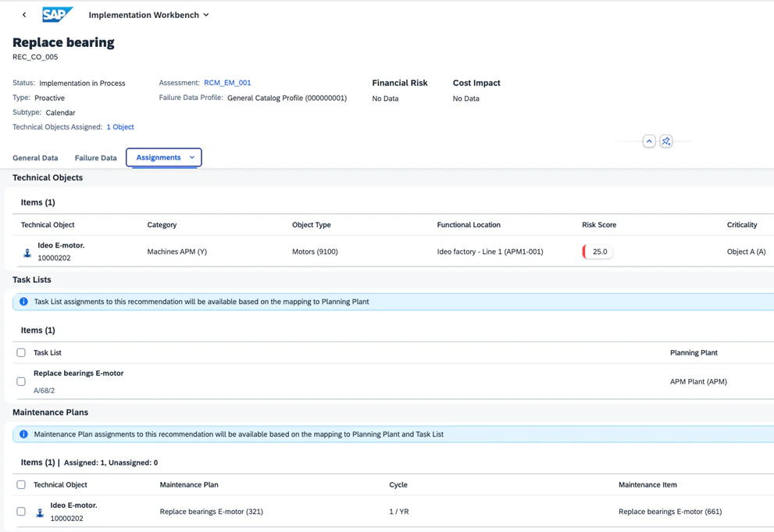Click the Object A (A) criticality cell
The image size is (774, 532).
click(746, 252)
